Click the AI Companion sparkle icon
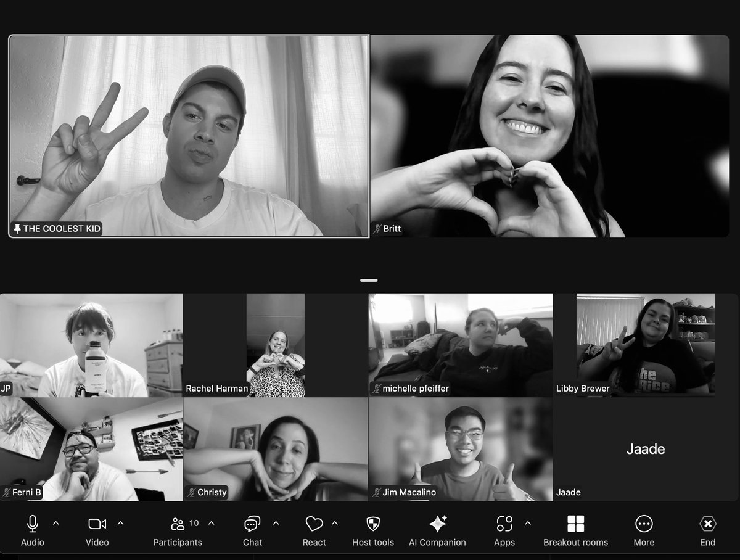The image size is (740, 560). [438, 524]
